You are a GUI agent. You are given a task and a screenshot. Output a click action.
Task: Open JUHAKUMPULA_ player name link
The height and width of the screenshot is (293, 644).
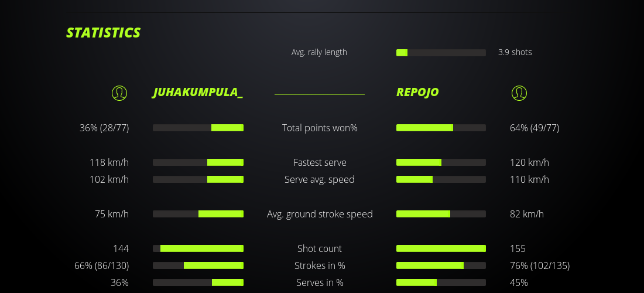tap(198, 93)
